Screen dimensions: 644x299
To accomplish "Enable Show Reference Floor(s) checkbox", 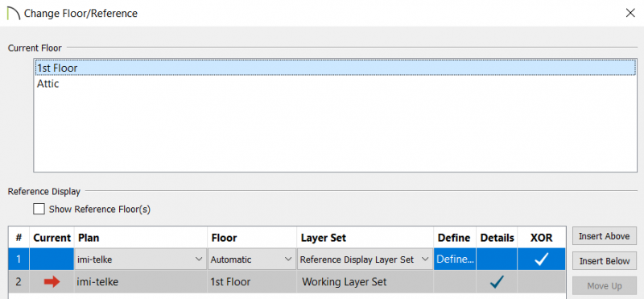I will [x=39, y=209].
